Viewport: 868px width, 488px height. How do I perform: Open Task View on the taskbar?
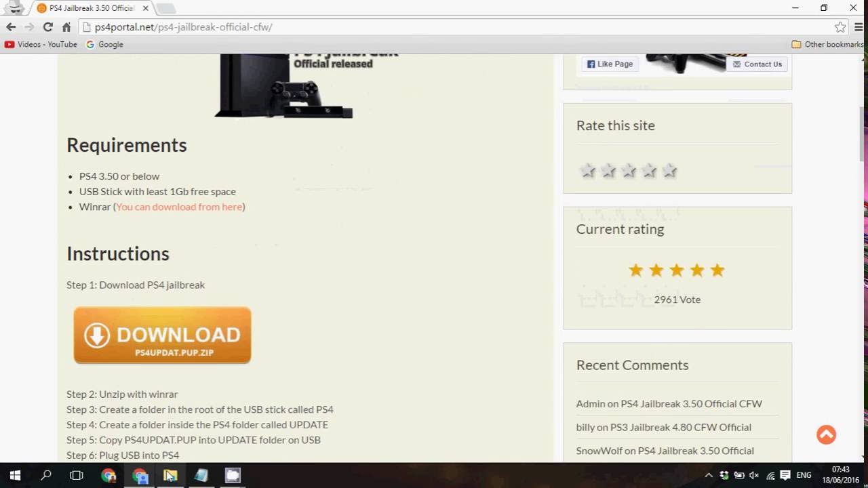pyautogui.click(x=77, y=475)
